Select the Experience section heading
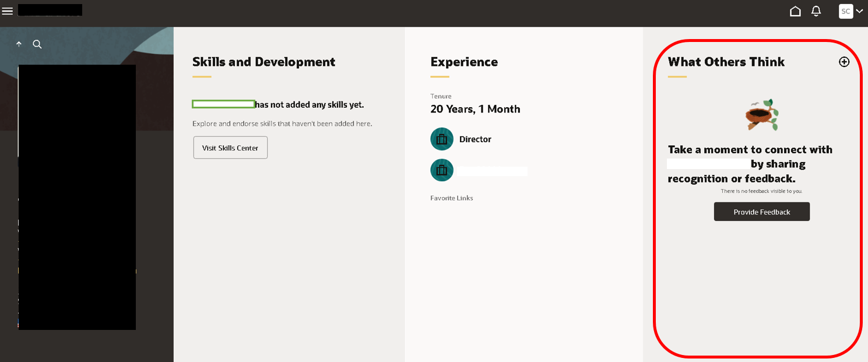This screenshot has width=868, height=362. [x=464, y=62]
